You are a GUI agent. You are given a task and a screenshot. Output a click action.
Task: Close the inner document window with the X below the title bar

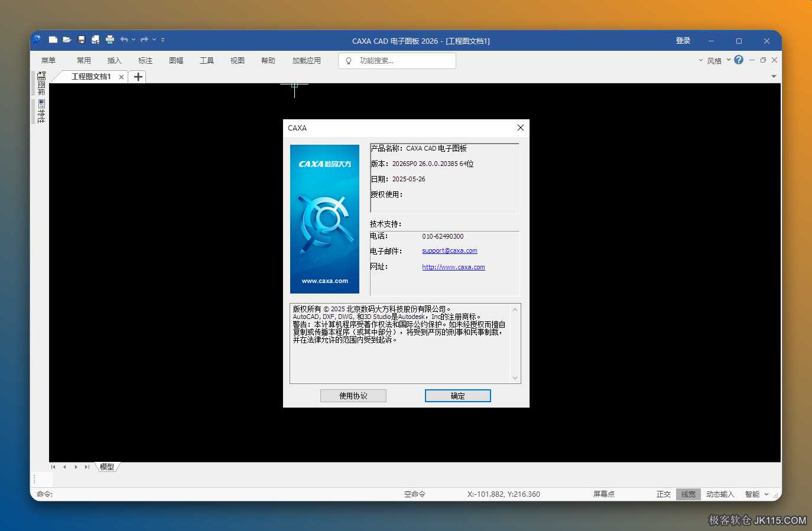774,60
